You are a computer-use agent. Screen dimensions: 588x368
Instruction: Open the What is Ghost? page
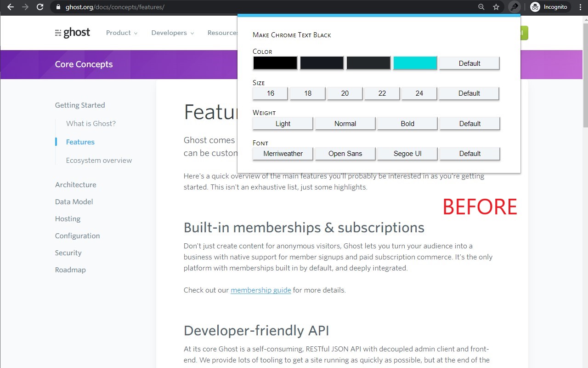point(91,123)
